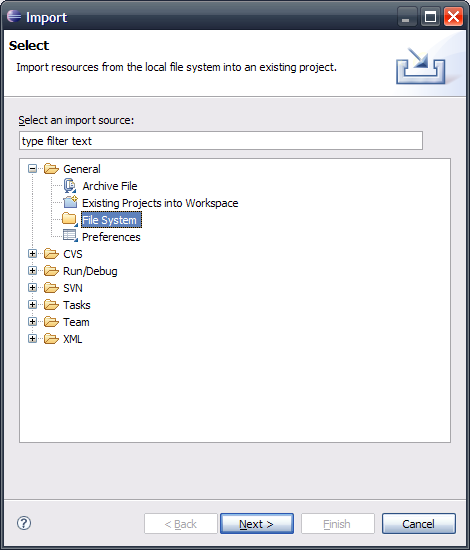Open the help question mark icon
The image size is (470, 550).
pyautogui.click(x=24, y=523)
